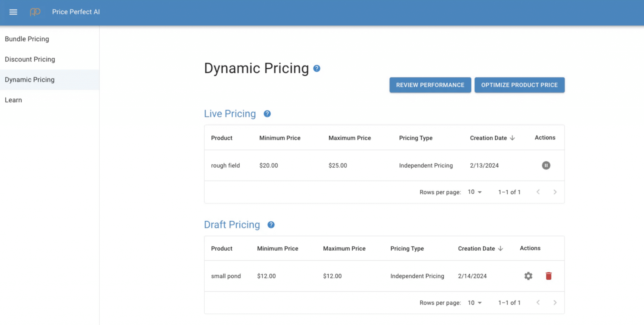Click the Review Performance button
The width and height of the screenshot is (644, 325).
click(430, 85)
